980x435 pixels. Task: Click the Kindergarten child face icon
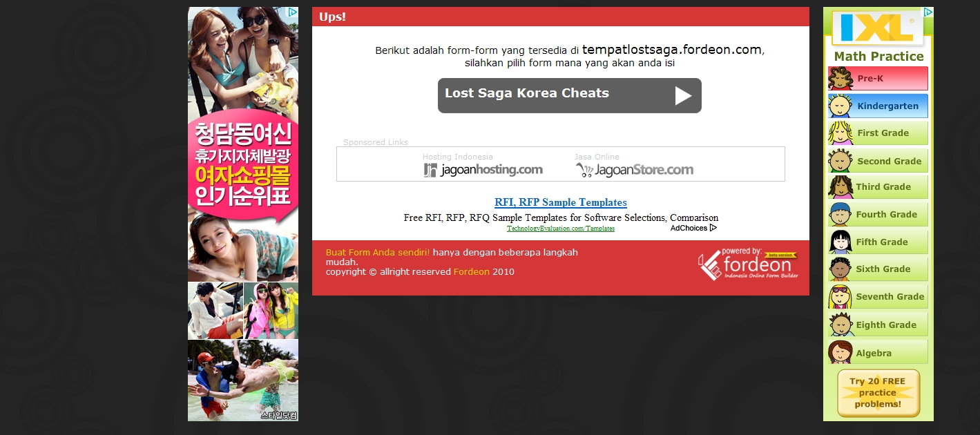(840, 106)
